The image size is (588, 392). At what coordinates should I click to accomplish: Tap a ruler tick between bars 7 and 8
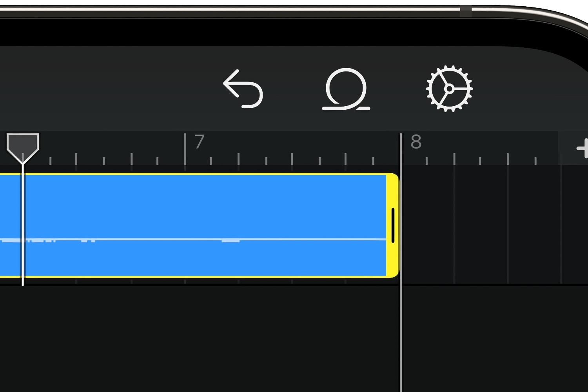tap(292, 157)
